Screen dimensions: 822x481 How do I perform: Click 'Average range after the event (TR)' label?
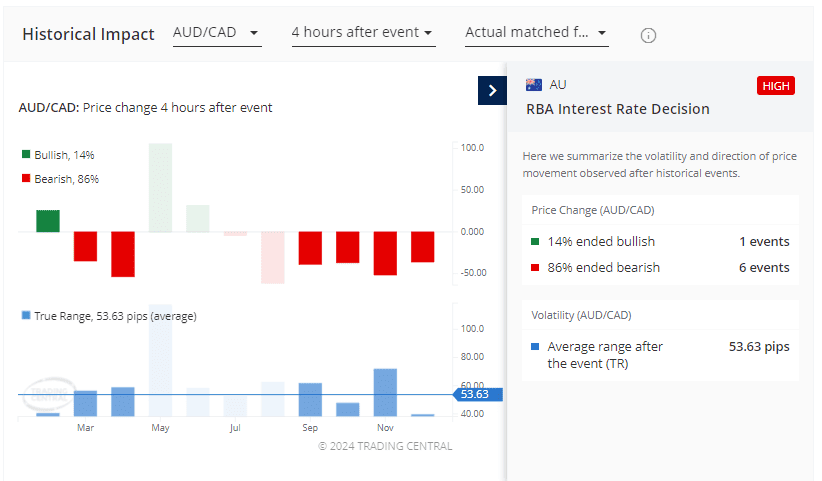coord(605,355)
